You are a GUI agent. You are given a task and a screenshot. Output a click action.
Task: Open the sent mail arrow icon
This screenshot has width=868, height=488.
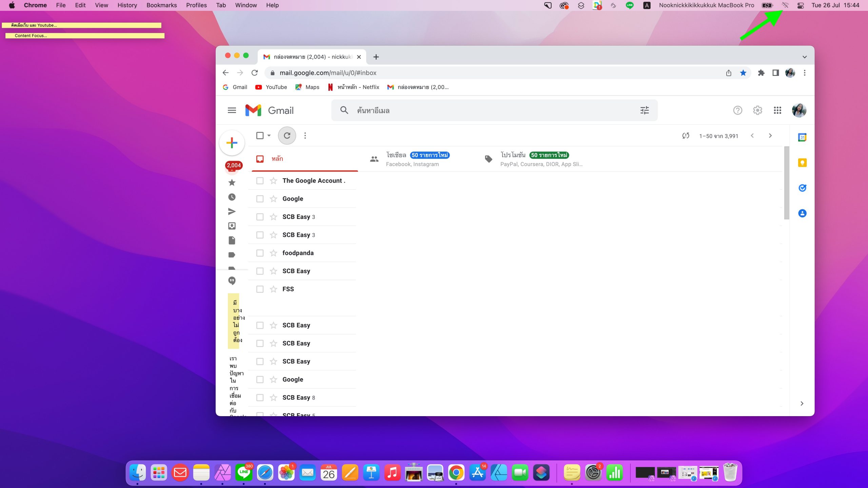click(232, 212)
